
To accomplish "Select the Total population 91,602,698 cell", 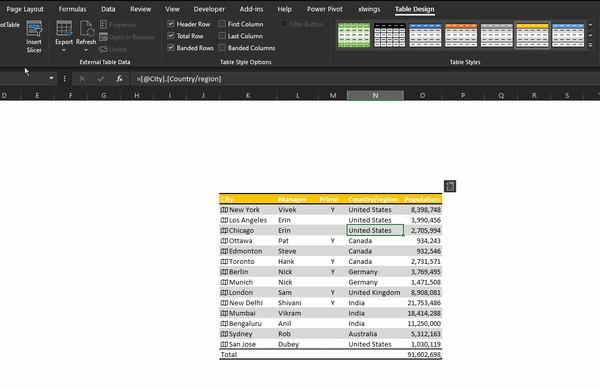I will point(423,354).
